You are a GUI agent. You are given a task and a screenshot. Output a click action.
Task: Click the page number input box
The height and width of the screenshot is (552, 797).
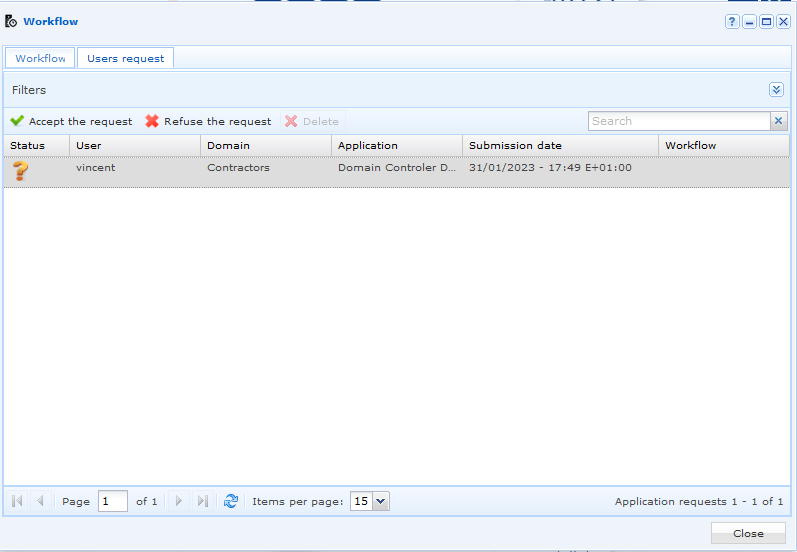coord(112,501)
